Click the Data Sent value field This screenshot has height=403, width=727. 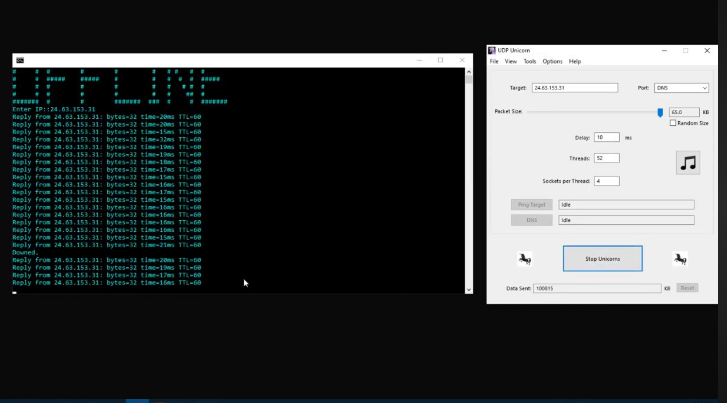(597, 288)
